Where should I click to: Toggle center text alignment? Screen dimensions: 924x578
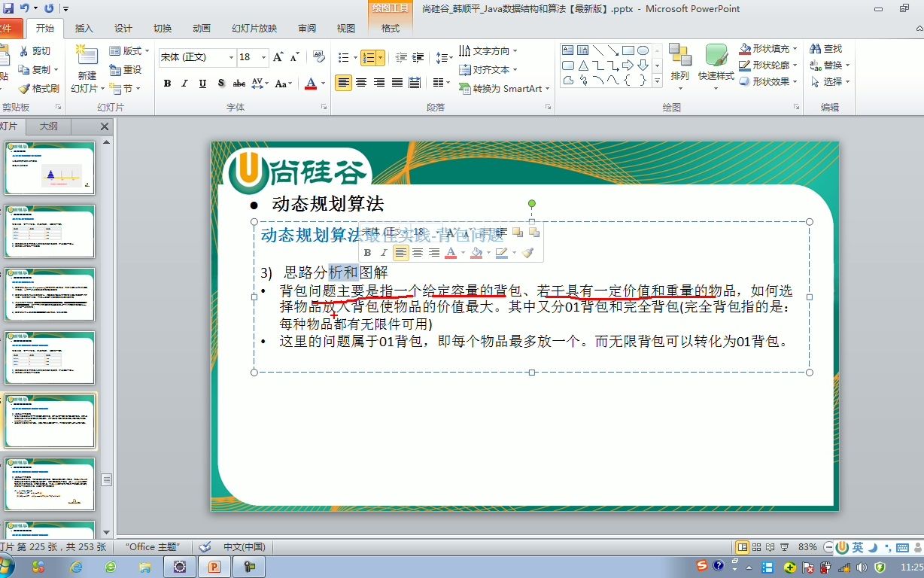click(x=360, y=83)
